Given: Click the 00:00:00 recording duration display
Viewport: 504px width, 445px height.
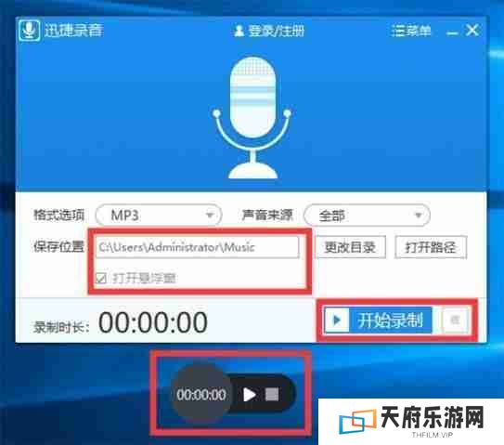Looking at the screenshot, I should [x=153, y=322].
